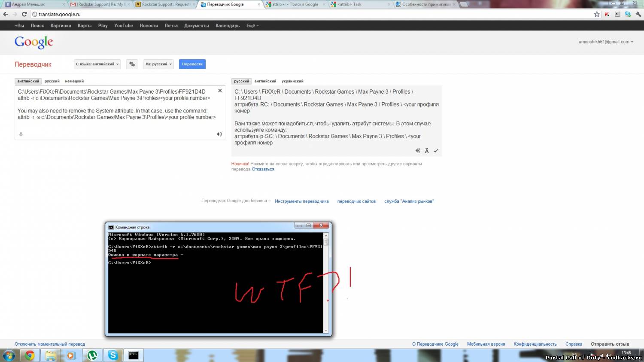Open target language dropdown 'На: русский'
The height and width of the screenshot is (362, 644).
click(x=158, y=64)
